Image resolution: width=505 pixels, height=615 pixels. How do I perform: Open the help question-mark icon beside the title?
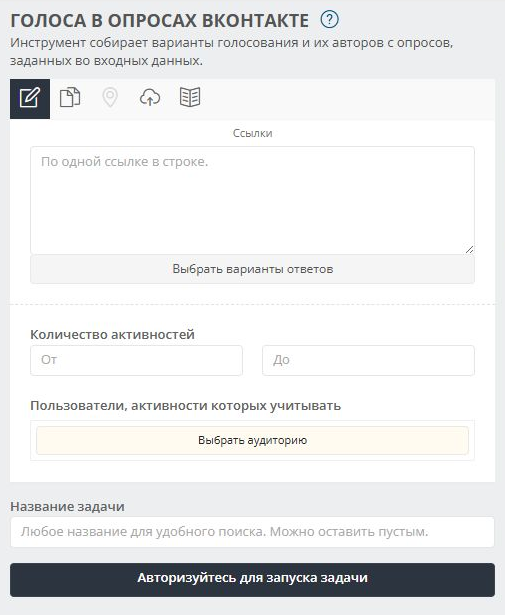tap(329, 19)
